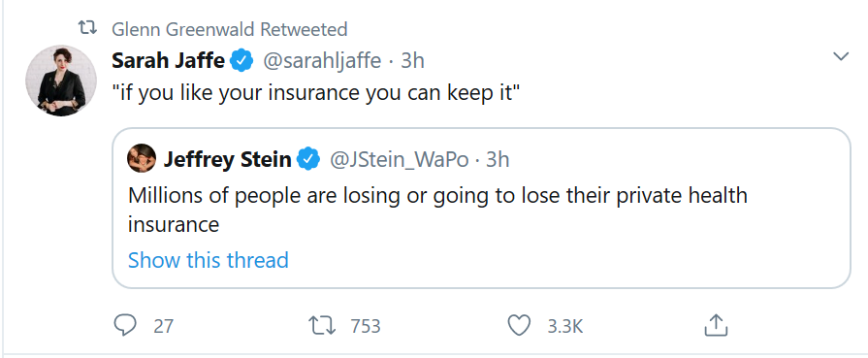Click the small retweet icon beside Glenn Greenwald
This screenshot has height=358, width=868.
[x=87, y=28]
